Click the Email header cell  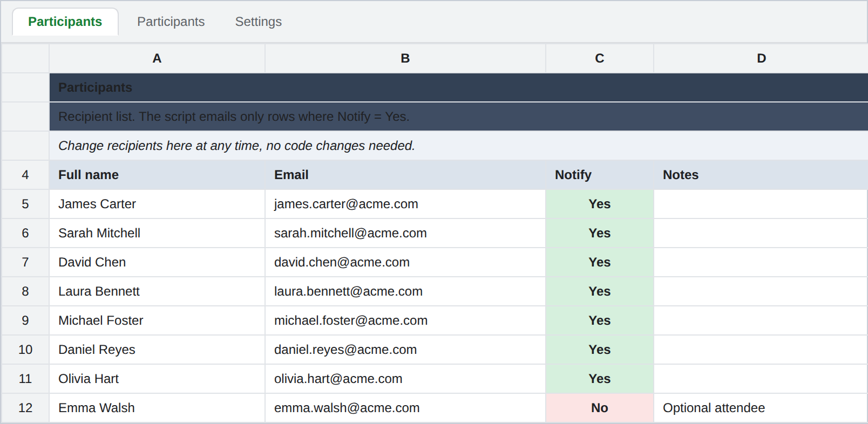pos(405,175)
